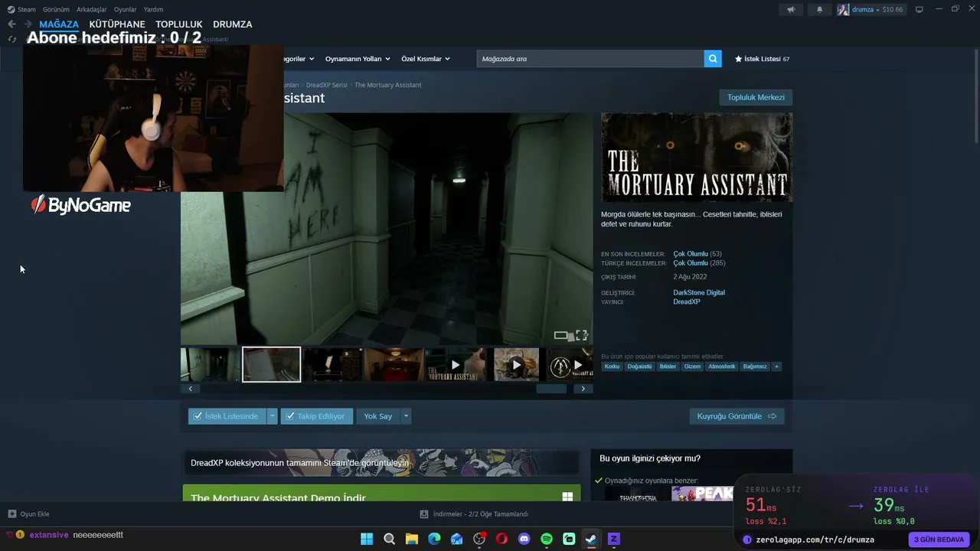This screenshot has width=980, height=551.
Task: Click the Steam forward navigation arrow
Action: [x=28, y=24]
